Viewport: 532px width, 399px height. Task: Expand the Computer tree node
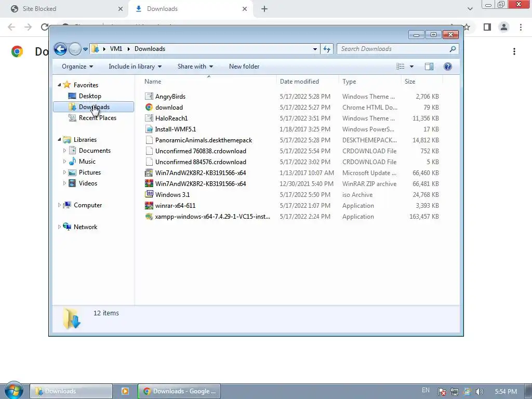pos(59,205)
